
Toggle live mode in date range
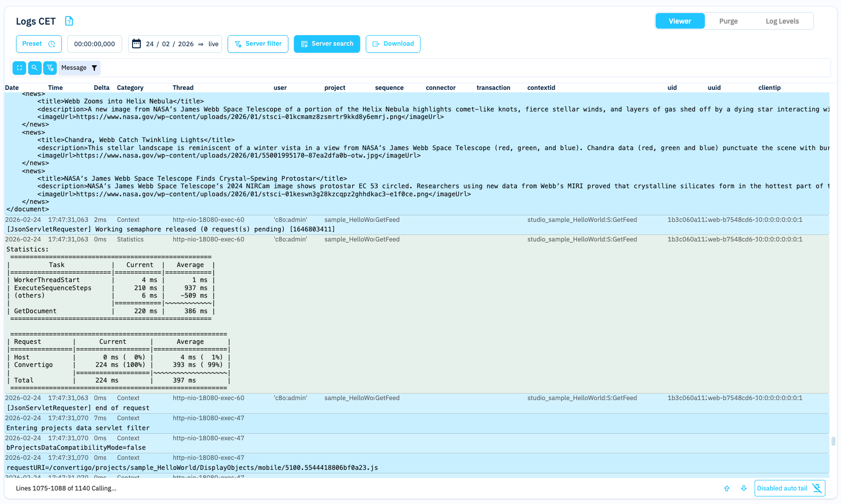click(x=214, y=44)
